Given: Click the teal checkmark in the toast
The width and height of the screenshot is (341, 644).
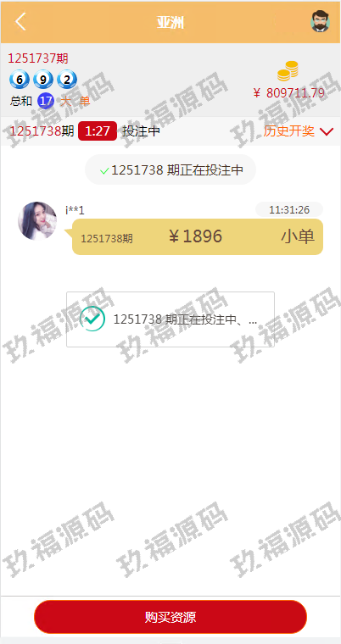Looking at the screenshot, I should pyautogui.click(x=92, y=319).
